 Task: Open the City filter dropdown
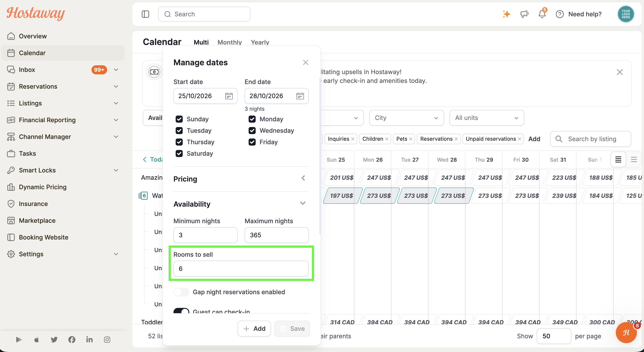click(406, 118)
